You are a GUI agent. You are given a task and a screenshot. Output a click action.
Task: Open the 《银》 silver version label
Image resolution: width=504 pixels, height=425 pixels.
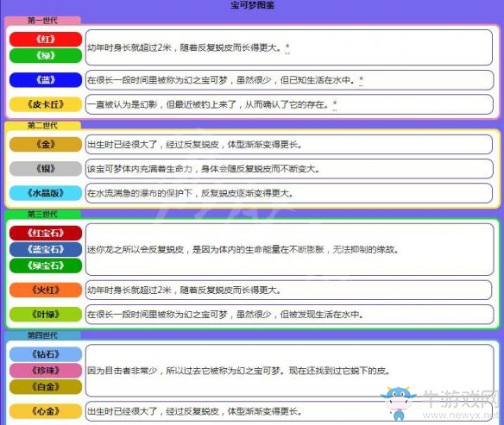[x=46, y=168]
